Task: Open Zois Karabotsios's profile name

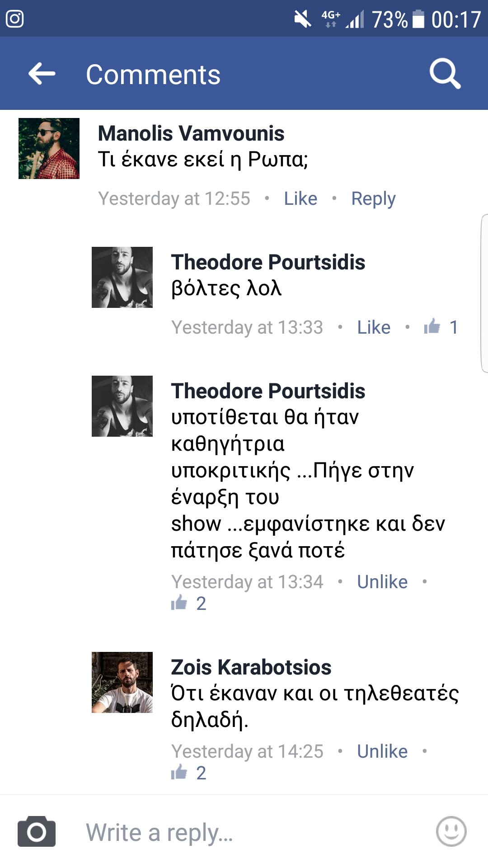Action: 251,667
